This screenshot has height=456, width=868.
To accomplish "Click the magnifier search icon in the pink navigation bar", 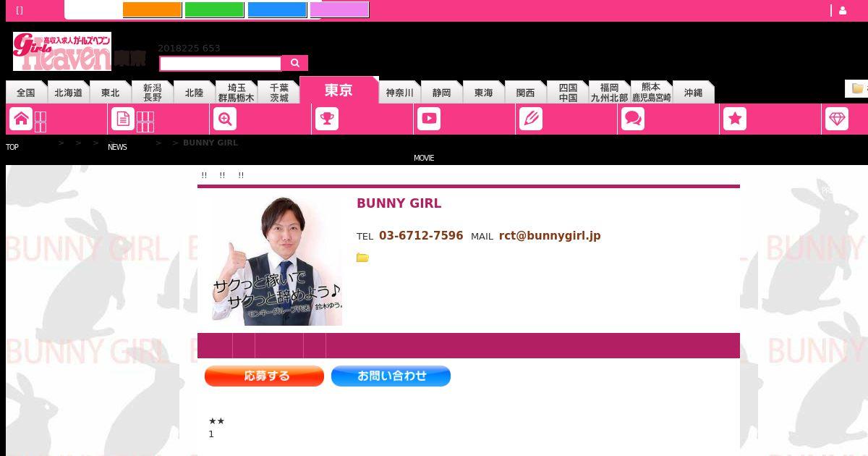I will point(225,119).
